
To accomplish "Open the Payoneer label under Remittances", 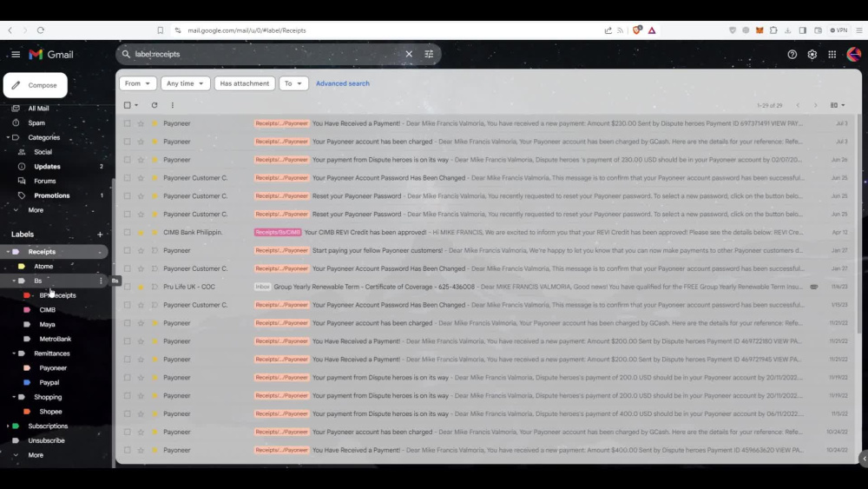I will tap(54, 367).
